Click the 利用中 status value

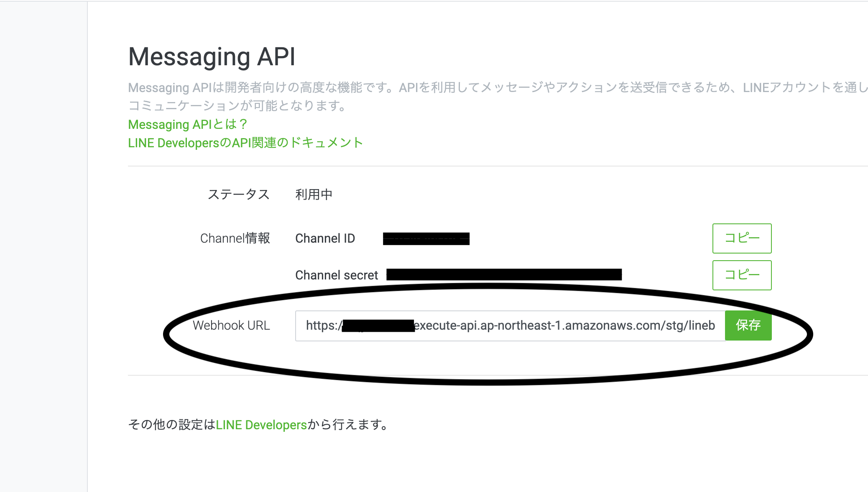pyautogui.click(x=313, y=194)
